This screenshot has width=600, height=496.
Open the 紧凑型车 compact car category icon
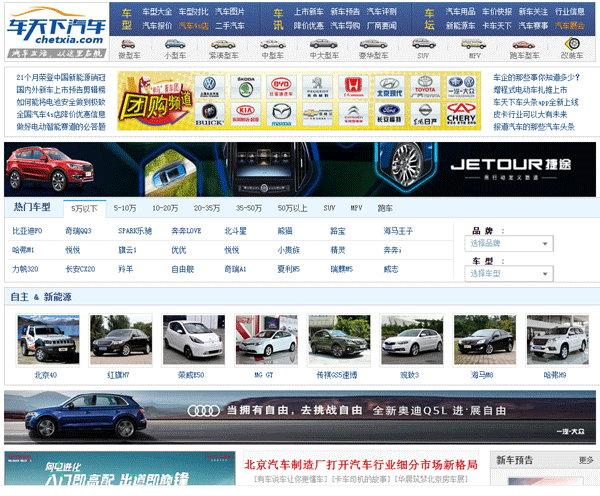[223, 44]
